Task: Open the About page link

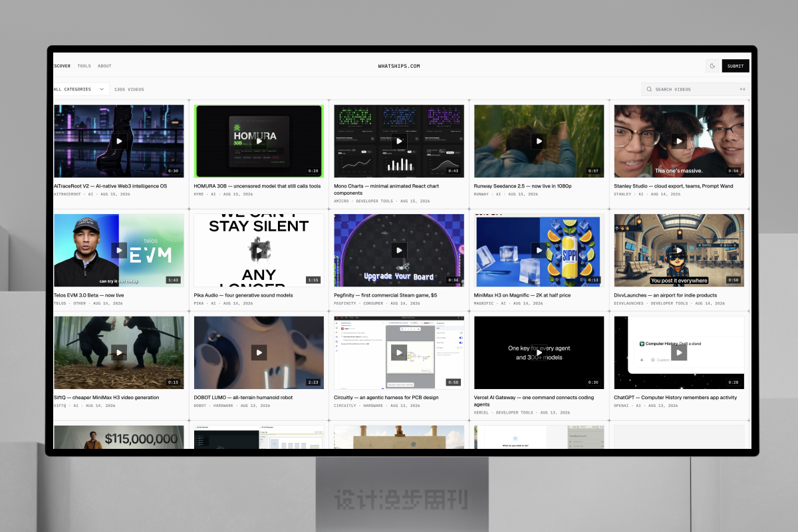Action: [104, 66]
